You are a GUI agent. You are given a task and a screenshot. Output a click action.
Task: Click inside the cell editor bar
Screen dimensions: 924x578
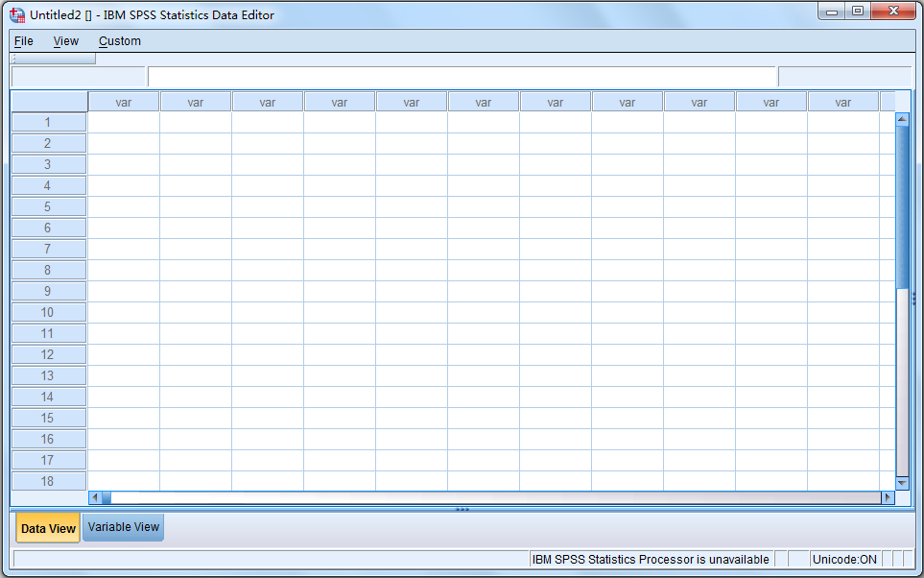pyautogui.click(x=461, y=76)
